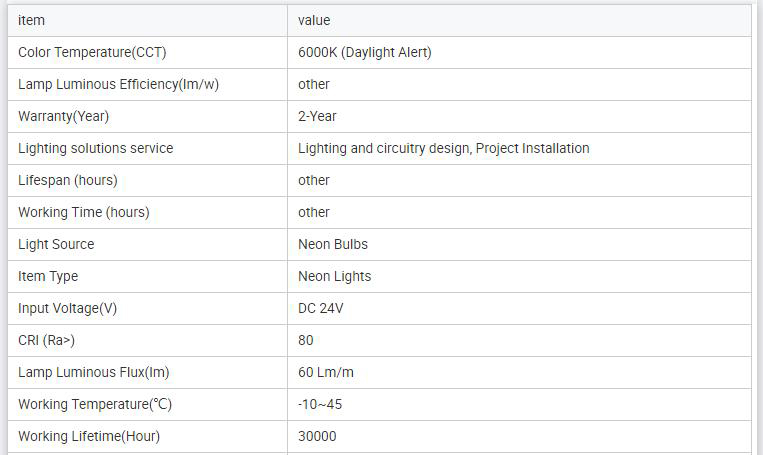This screenshot has height=455, width=763.
Task: Select the 2-Year warranty value
Action: coord(317,116)
